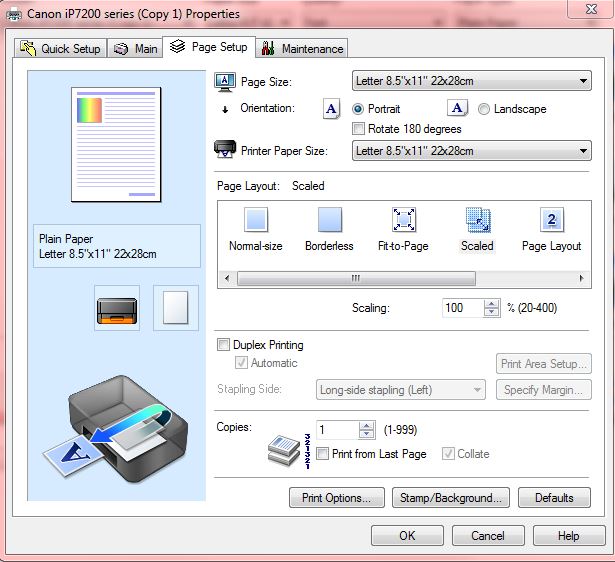
Task: Click the blank paper sheet icon
Action: [175, 308]
